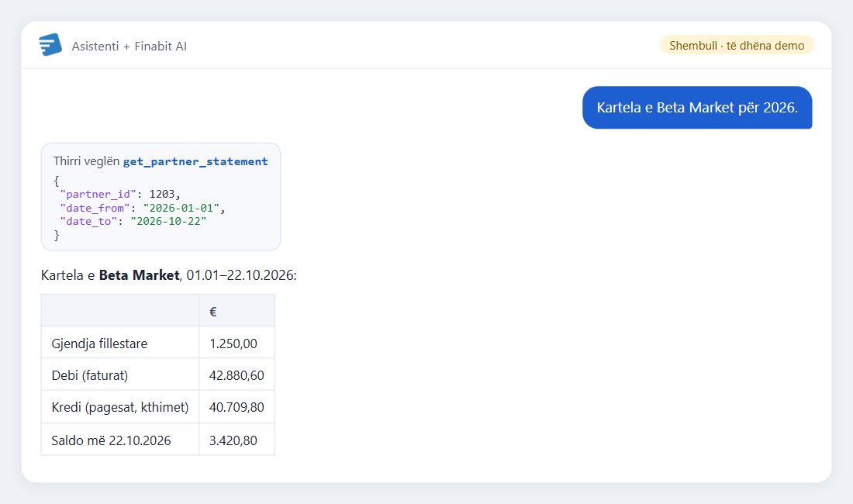Click the 'Shembull · të dhëna demo' badge
Screen dimensions: 853x504
tap(737, 45)
